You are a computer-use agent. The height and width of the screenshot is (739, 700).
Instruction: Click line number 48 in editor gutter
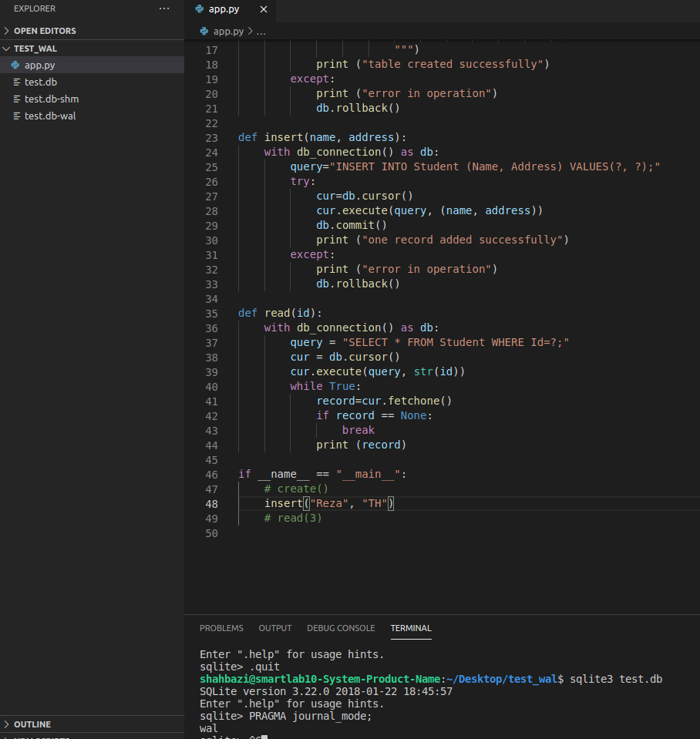tap(211, 504)
